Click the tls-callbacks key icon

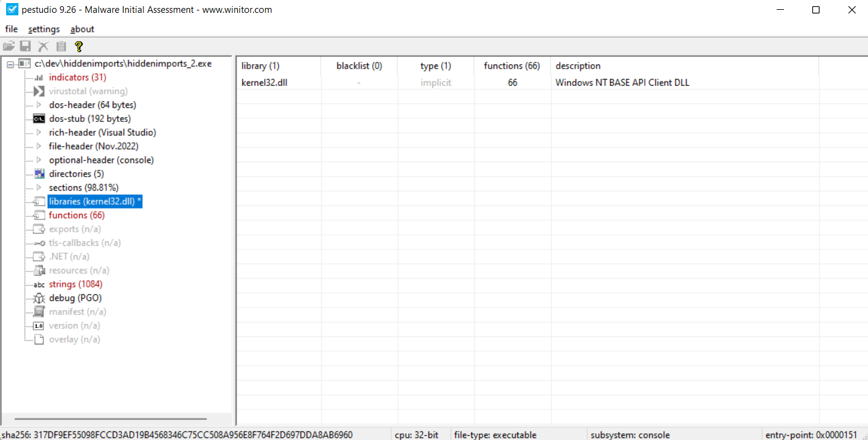[39, 243]
